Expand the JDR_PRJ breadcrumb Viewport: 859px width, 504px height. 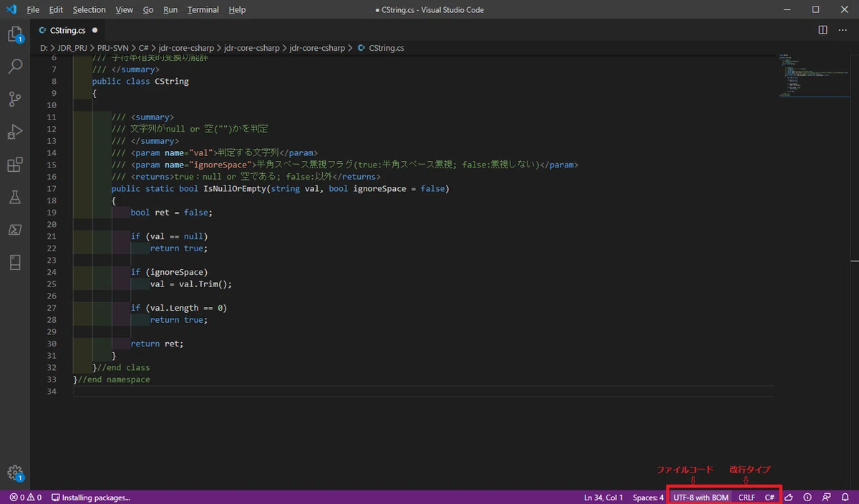pyautogui.click(x=72, y=48)
